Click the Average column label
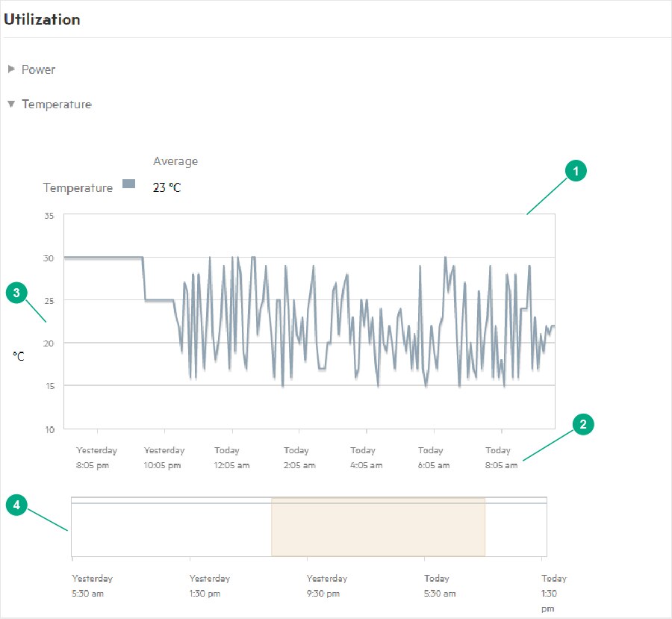 click(x=175, y=161)
